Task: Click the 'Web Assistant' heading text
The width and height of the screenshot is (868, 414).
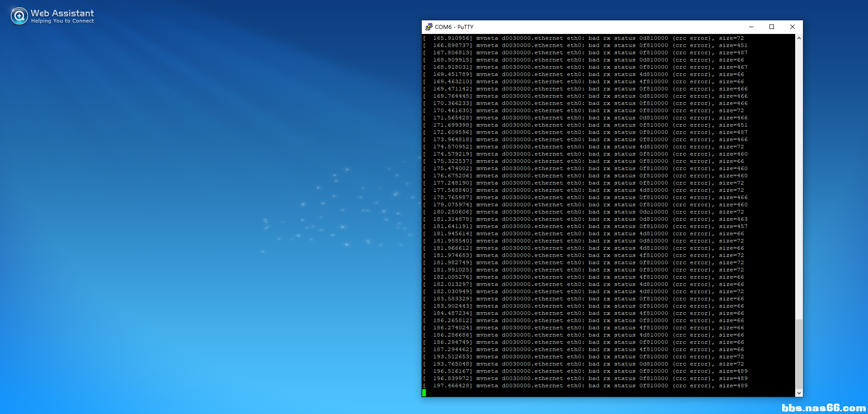Action: pyautogui.click(x=62, y=13)
